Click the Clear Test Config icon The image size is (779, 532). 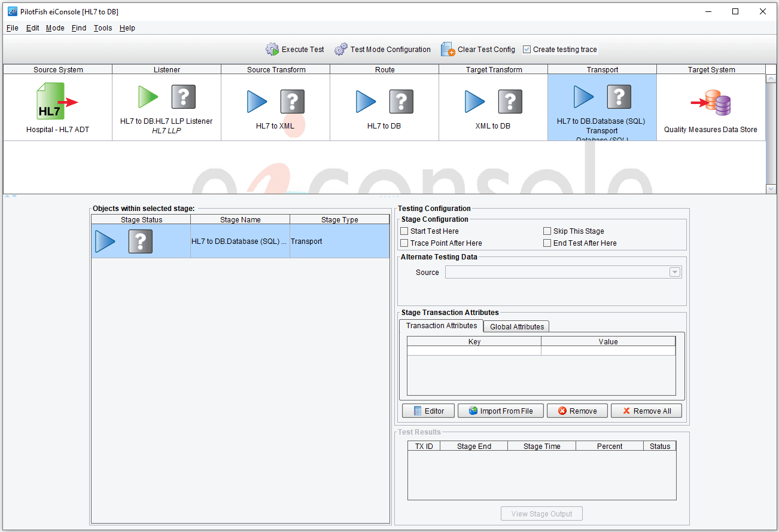[448, 49]
